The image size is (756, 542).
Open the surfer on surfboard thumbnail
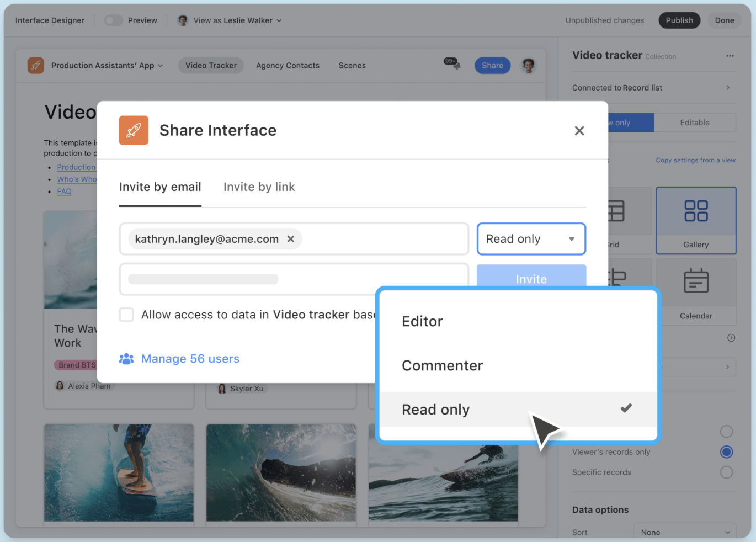pos(119,472)
